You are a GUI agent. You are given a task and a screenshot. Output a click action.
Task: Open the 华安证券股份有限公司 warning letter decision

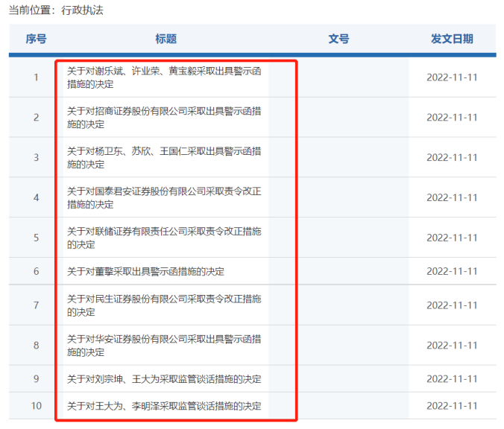[164, 346]
